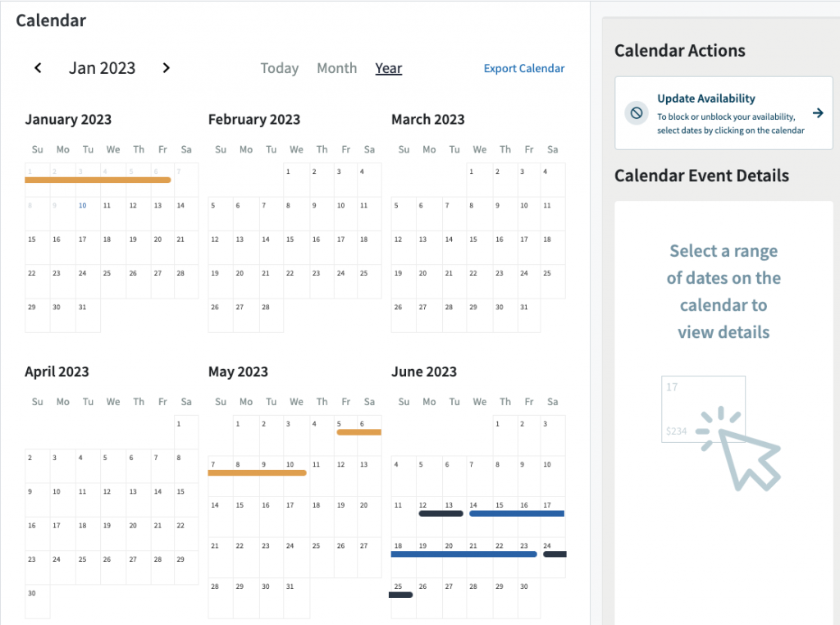Image resolution: width=840 pixels, height=625 pixels.
Task: Select orange event bar on May 5-6
Action: [359, 432]
